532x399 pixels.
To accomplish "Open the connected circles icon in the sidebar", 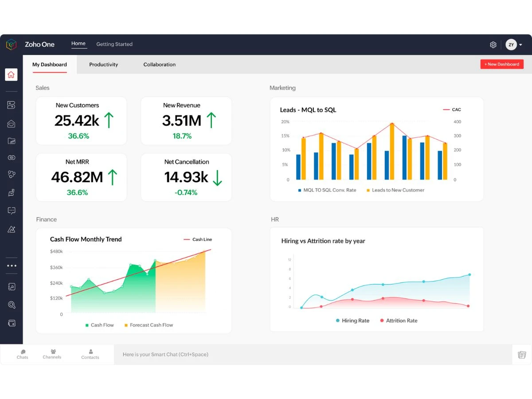I will (x=12, y=175).
